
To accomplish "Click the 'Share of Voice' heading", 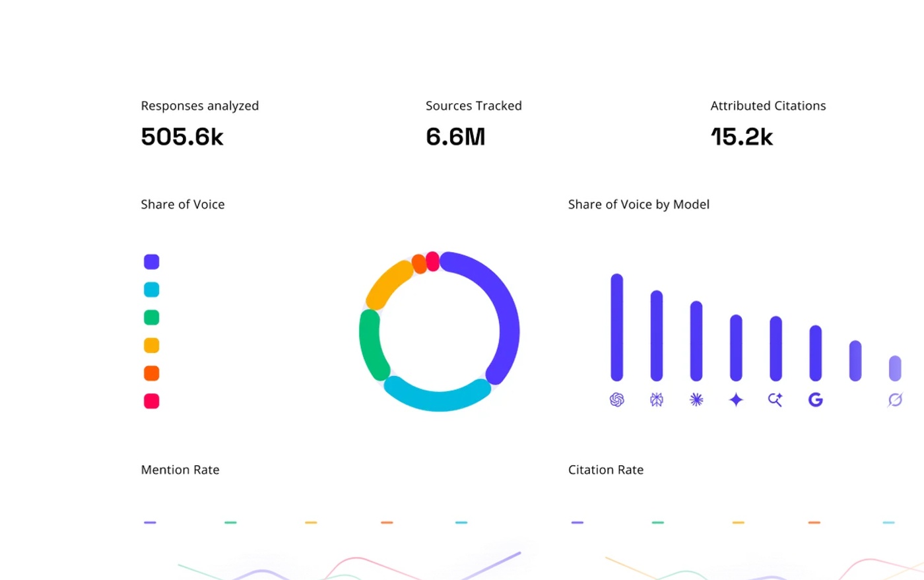I will (183, 205).
